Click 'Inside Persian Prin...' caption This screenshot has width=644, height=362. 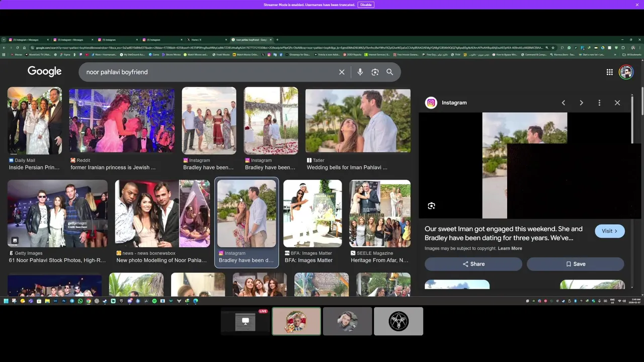click(34, 167)
